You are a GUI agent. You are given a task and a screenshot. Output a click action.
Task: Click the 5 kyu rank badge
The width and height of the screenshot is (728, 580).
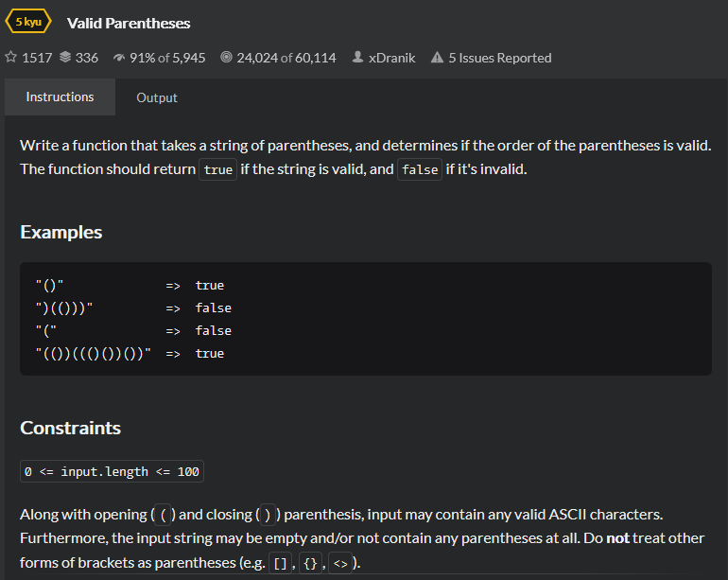28,22
